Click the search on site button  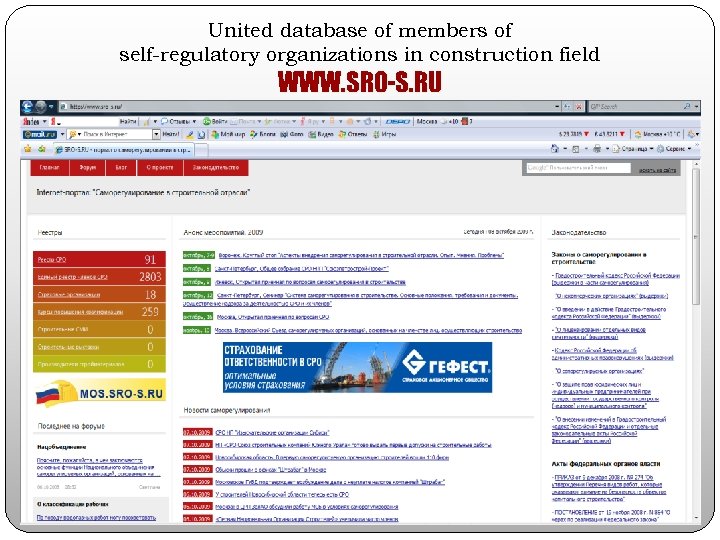pos(657,170)
